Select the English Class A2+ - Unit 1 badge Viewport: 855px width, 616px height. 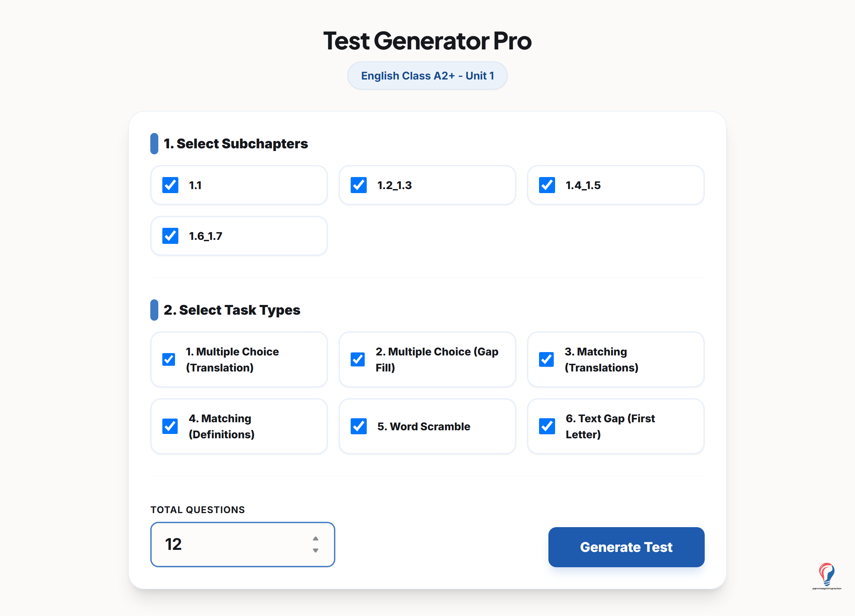pyautogui.click(x=427, y=76)
